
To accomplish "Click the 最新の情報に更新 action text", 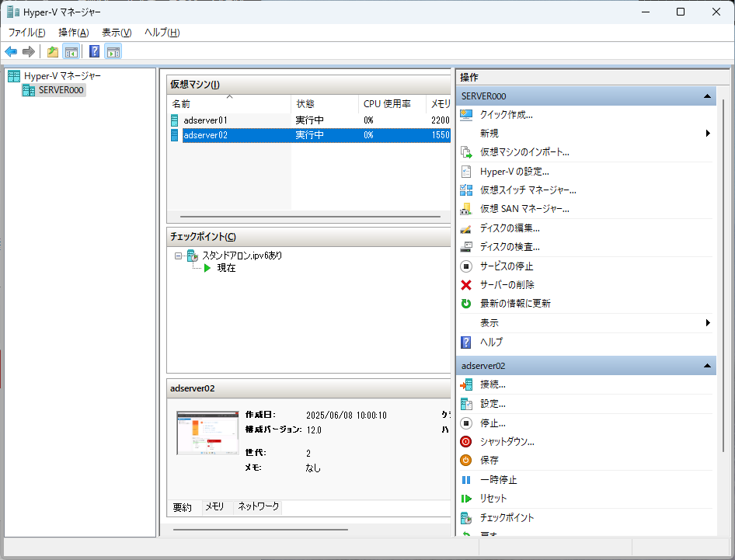I will click(516, 304).
